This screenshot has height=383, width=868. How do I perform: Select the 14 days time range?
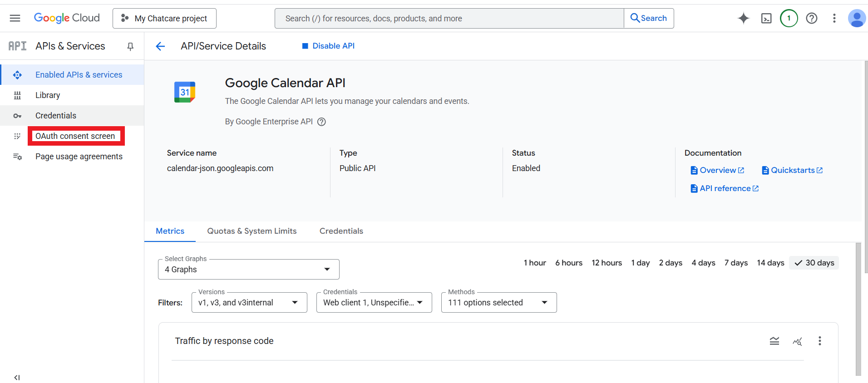770,263
